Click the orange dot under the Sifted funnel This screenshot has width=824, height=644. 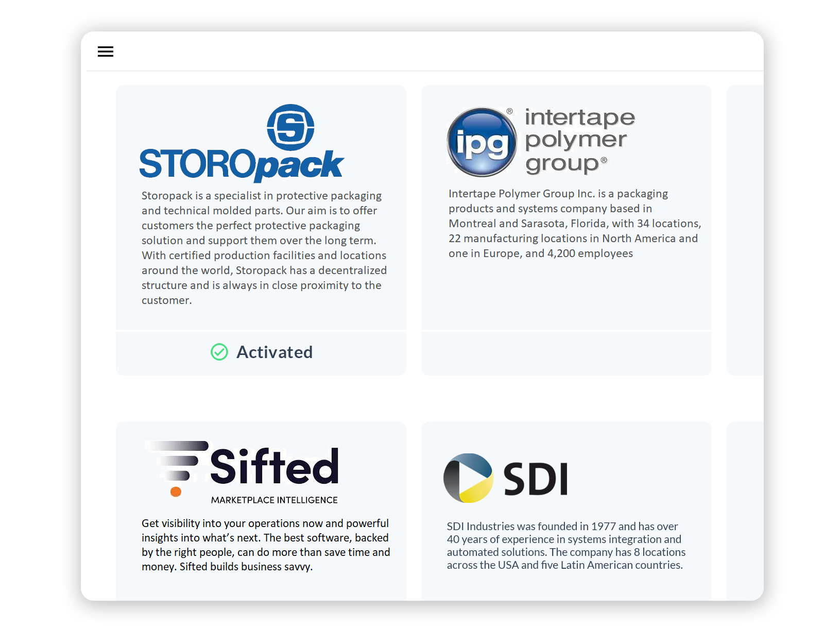pos(176,492)
